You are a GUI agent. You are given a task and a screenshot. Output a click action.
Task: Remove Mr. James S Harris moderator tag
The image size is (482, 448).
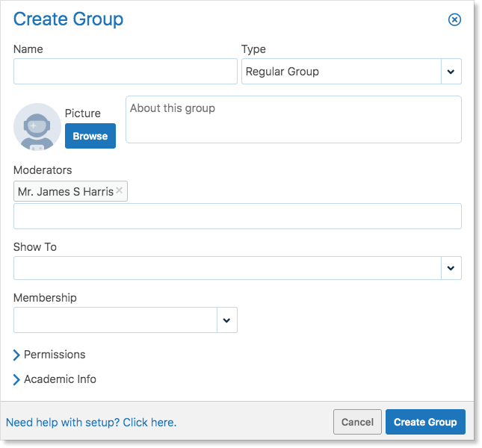pos(120,190)
